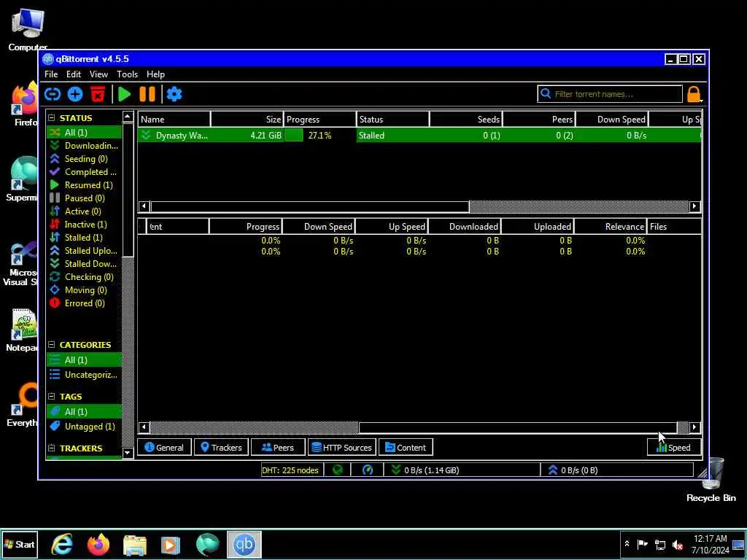Click right arrow of torrent list scrollbar

pyautogui.click(x=694, y=206)
